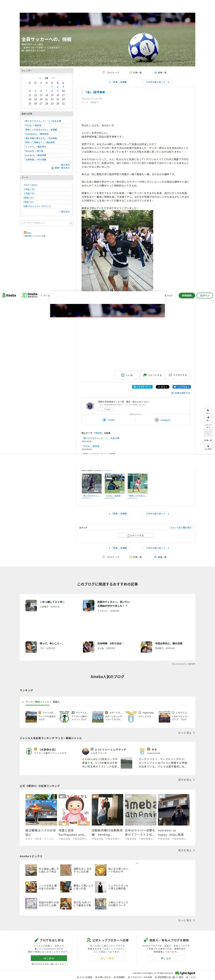Image resolution: width=215 pixels, height=980 pixels.
Task: Open calendar date 9
Action: click(58, 91)
